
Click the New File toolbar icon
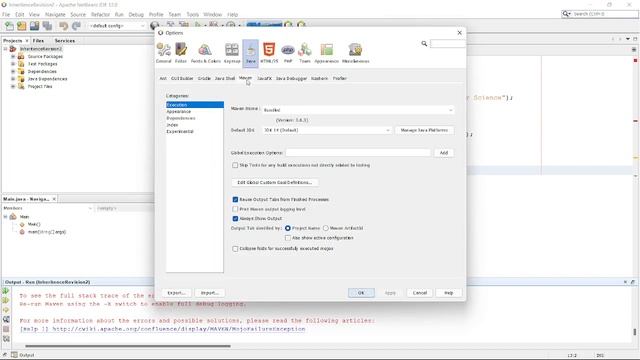pyautogui.click(x=9, y=26)
